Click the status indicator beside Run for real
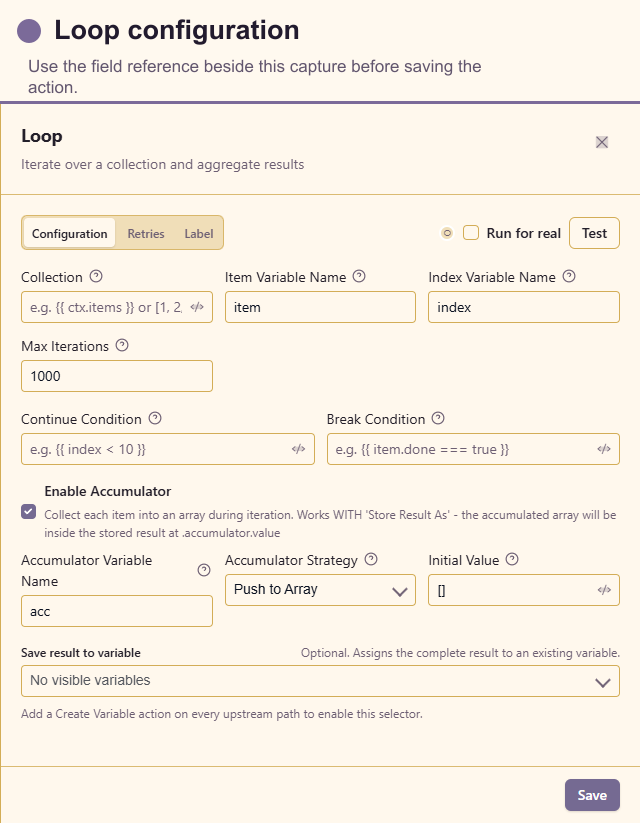 447,233
